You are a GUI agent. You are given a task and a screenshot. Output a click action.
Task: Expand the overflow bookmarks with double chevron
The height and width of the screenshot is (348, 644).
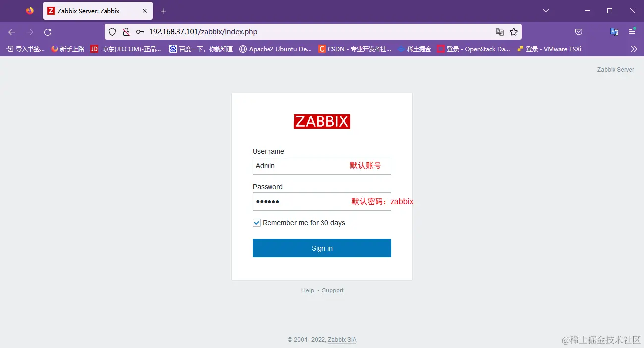click(x=635, y=49)
